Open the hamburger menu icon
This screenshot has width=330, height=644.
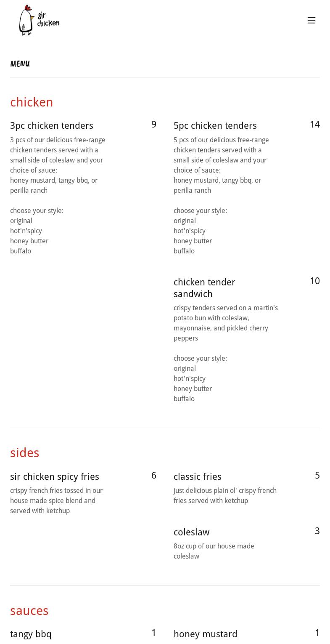tap(311, 20)
